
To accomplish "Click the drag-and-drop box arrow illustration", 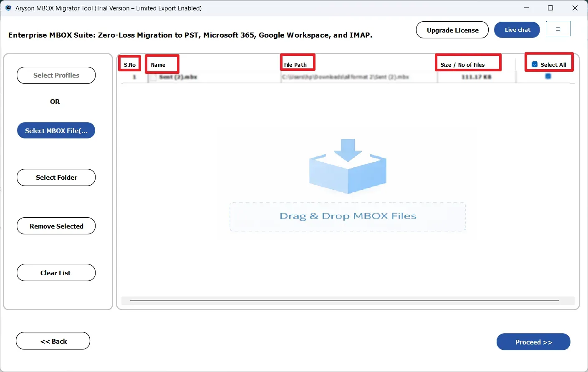I will click(x=348, y=166).
